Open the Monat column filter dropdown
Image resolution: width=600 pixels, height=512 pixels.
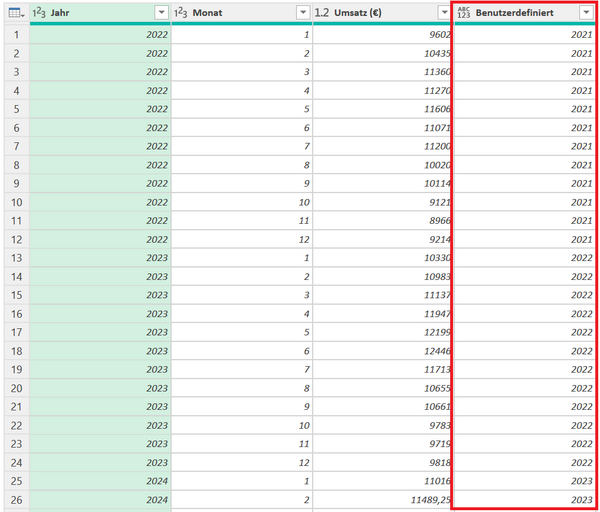point(303,12)
